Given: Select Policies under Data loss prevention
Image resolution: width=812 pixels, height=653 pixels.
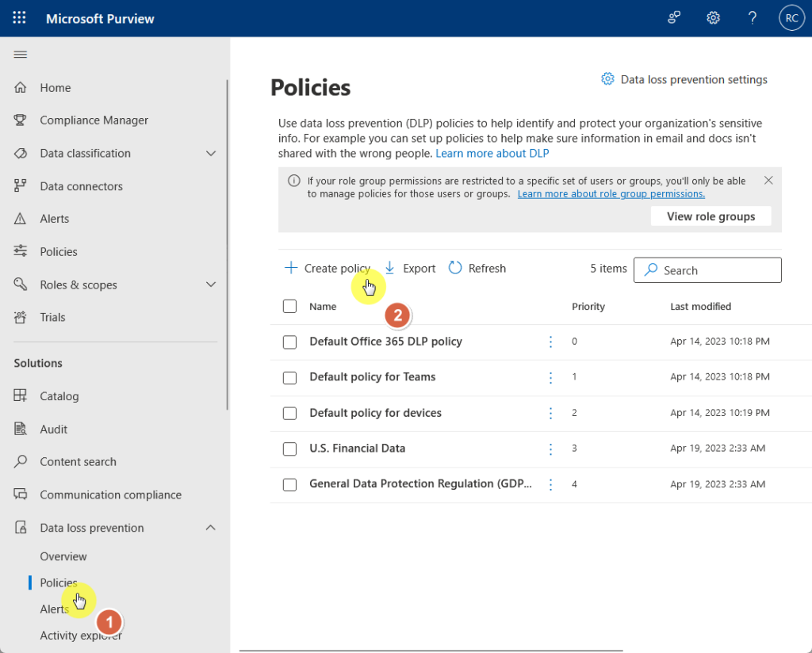Looking at the screenshot, I should [x=59, y=582].
